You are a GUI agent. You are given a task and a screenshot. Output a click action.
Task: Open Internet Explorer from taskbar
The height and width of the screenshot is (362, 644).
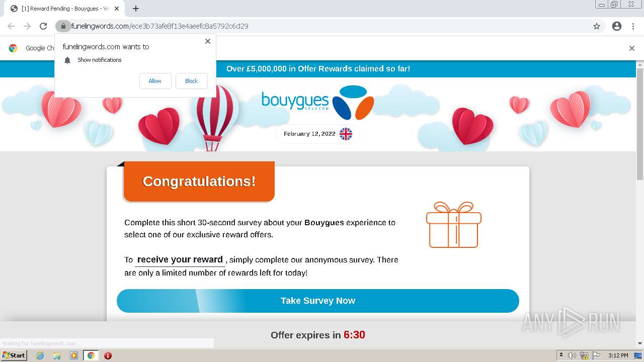point(40,355)
